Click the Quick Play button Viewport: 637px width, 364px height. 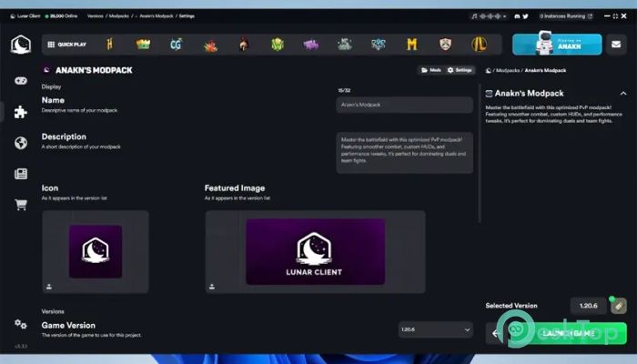(x=66, y=45)
